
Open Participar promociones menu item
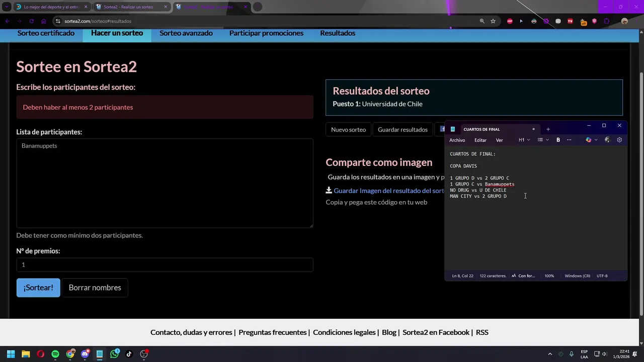266,33
